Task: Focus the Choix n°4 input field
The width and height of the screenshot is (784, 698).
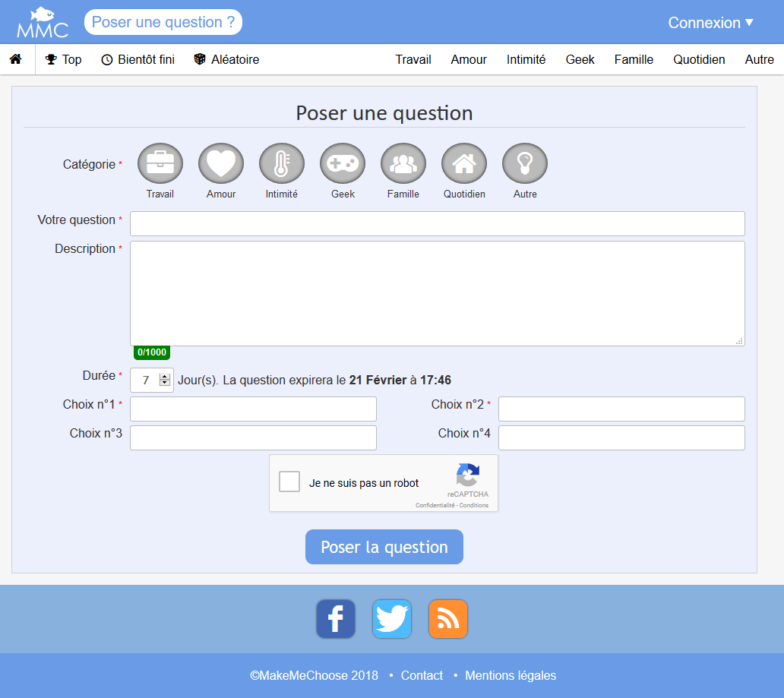Action: tap(621, 438)
